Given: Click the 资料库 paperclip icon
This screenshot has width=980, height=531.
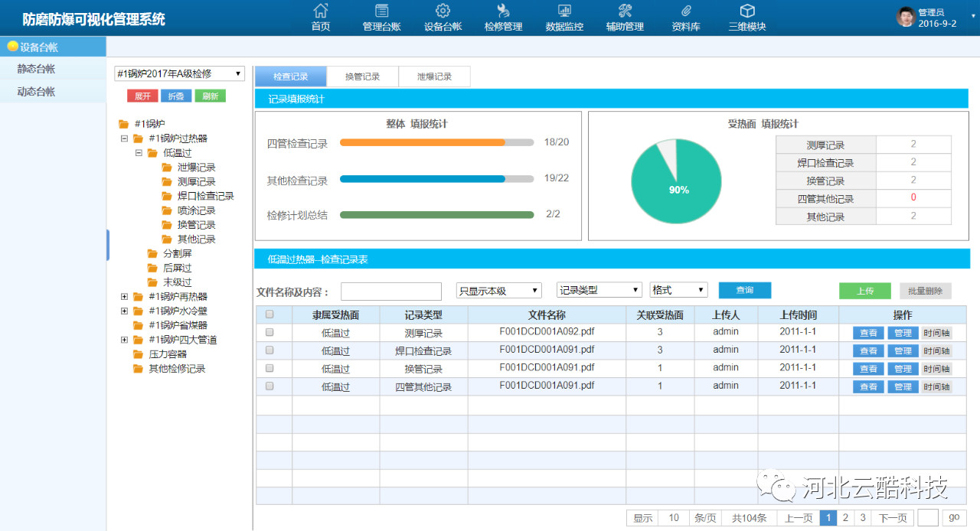Looking at the screenshot, I should coord(686,11).
